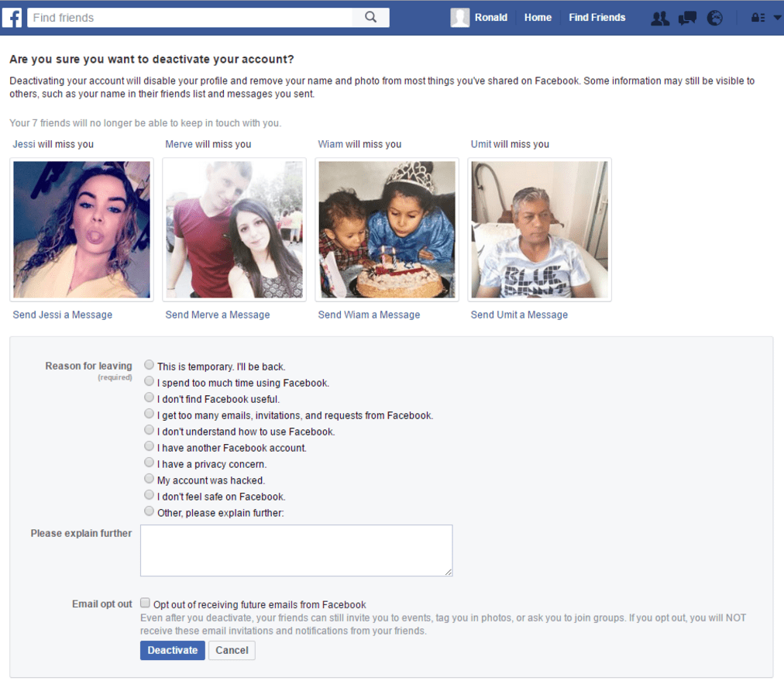
Task: Click the Facebook logo icon
Action: click(12, 18)
